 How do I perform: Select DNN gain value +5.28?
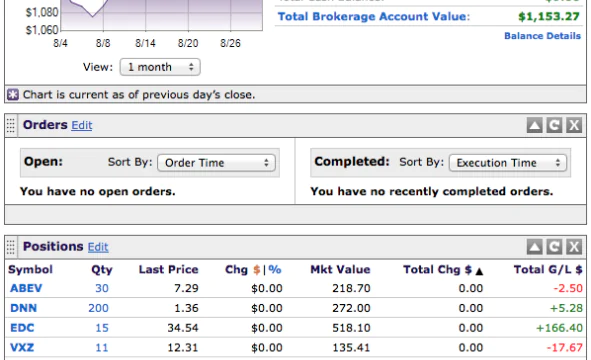coord(566,308)
